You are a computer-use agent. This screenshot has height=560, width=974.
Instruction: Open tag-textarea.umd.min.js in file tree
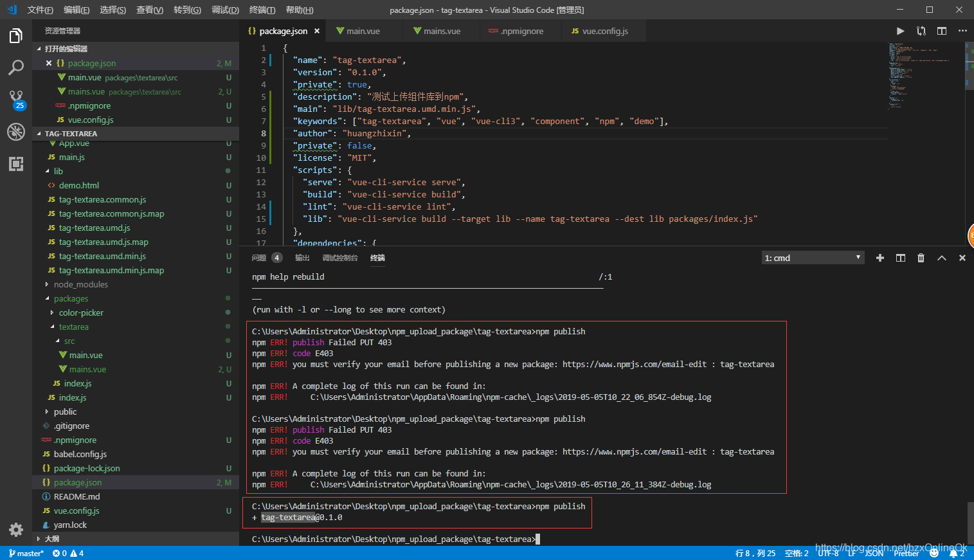pyautogui.click(x=102, y=256)
